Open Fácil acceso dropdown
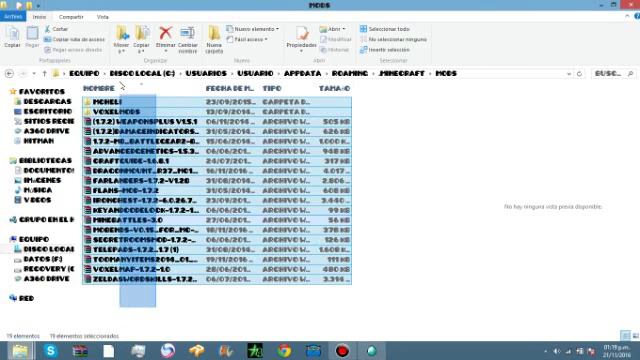Viewport: 640px width, 360px height. [247, 40]
